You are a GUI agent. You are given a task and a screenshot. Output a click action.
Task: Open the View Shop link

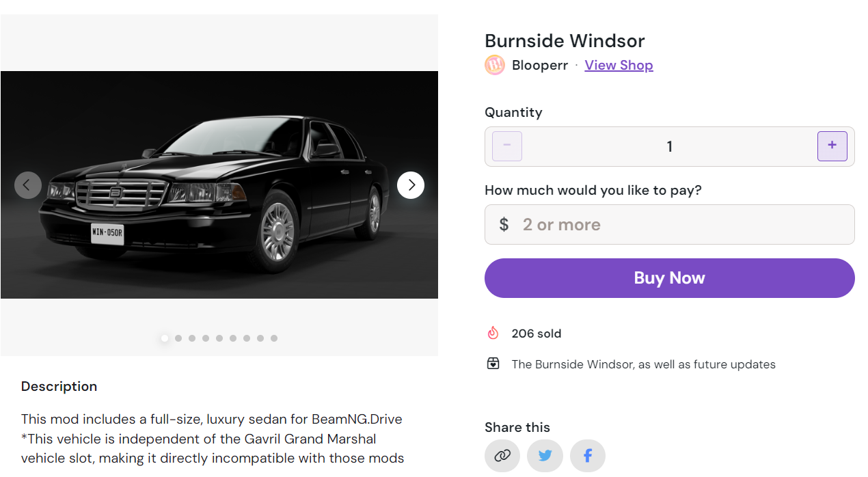point(619,66)
